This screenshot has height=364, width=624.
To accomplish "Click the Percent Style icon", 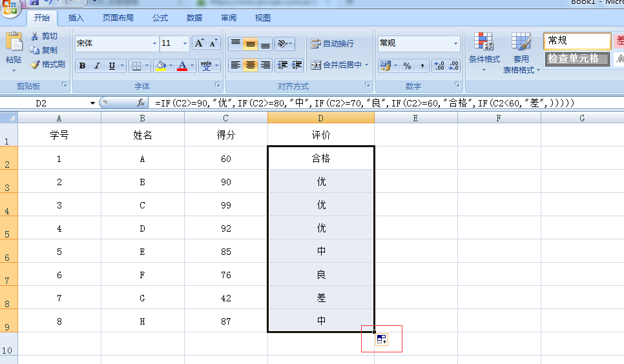I will coord(407,66).
